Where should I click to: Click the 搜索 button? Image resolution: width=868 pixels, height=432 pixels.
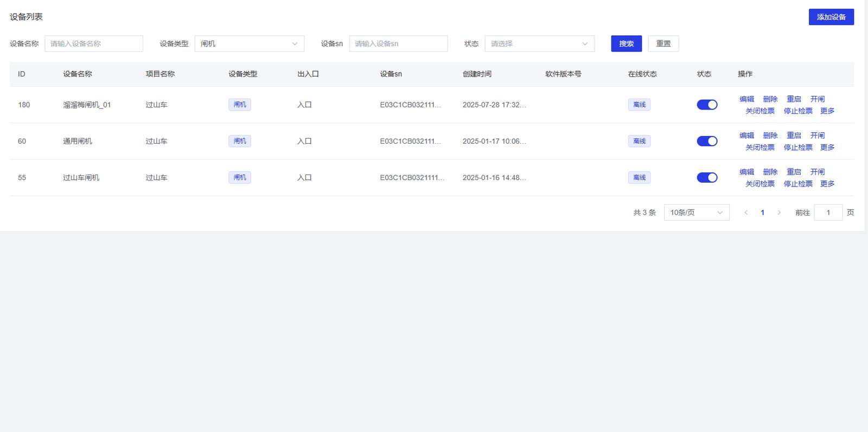[626, 43]
